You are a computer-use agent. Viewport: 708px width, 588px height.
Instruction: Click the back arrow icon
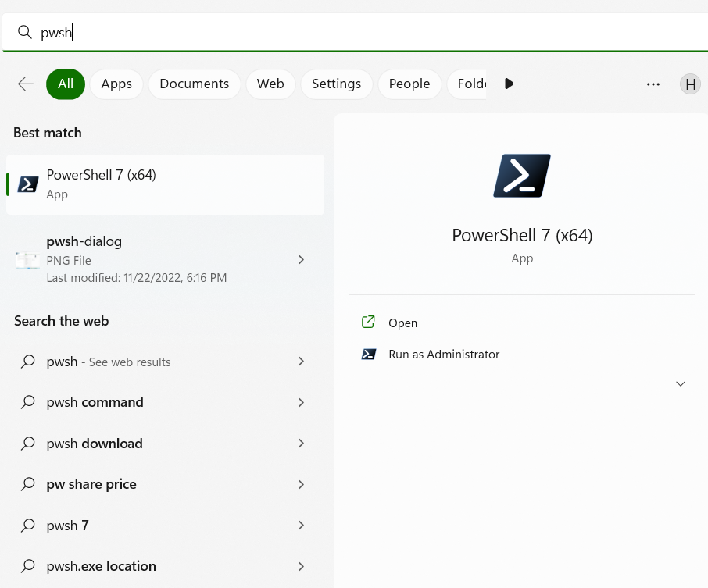[x=26, y=84]
